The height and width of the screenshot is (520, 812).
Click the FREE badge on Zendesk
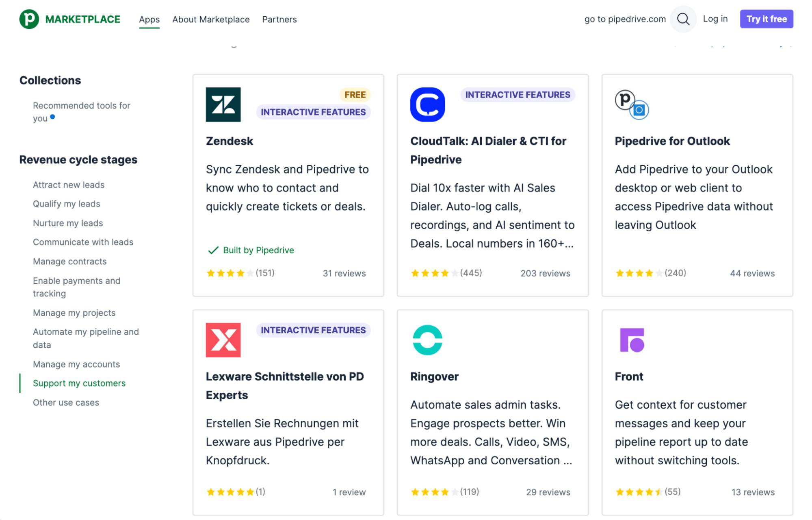(x=355, y=95)
